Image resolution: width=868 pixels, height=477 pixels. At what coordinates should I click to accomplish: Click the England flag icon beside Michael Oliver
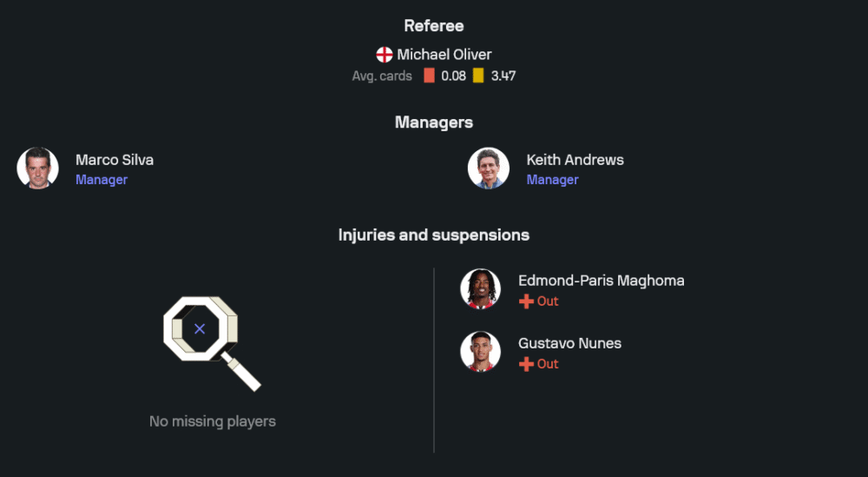point(385,55)
